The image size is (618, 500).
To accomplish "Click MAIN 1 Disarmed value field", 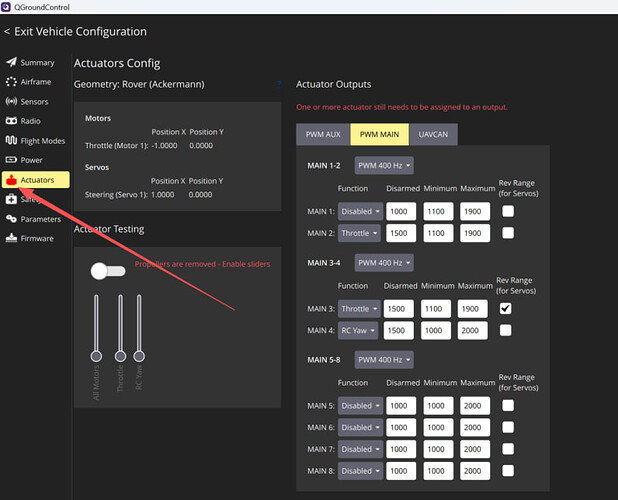I will coord(401,211).
